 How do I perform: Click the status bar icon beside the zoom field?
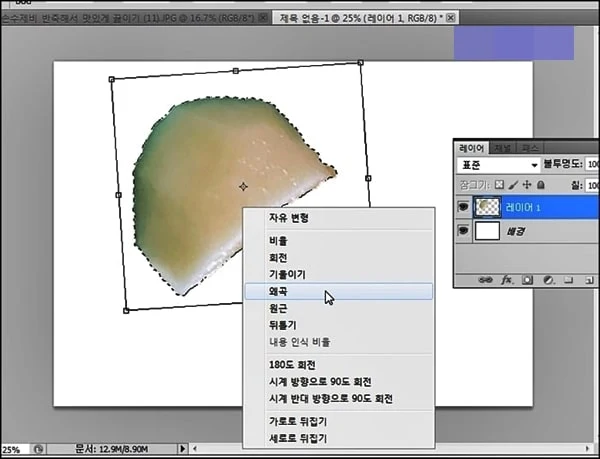click(x=39, y=449)
